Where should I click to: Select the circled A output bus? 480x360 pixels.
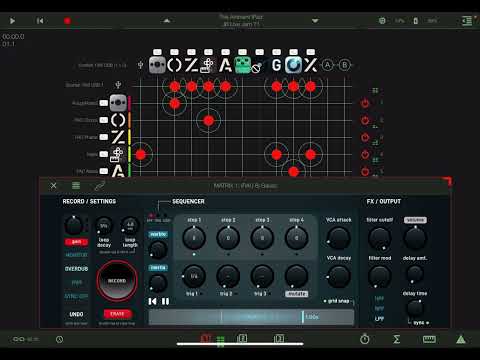(328, 65)
